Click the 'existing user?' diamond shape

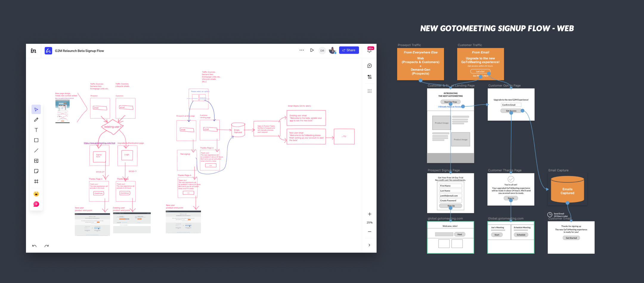(x=112, y=127)
